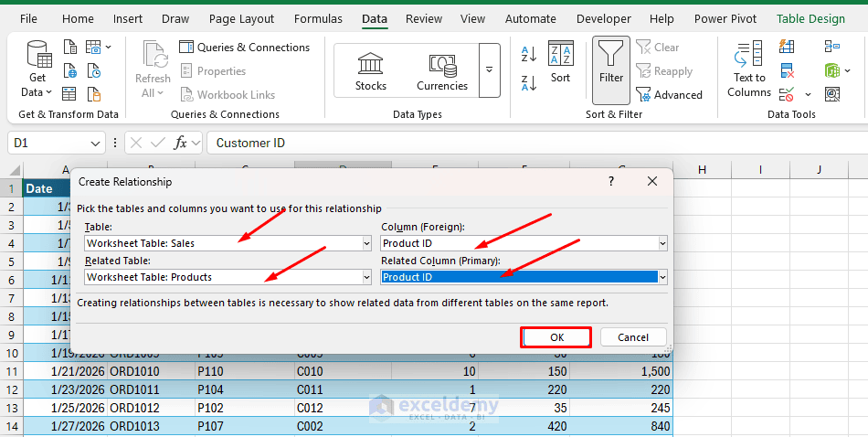Click the From Picture icon
868x437 pixels.
[93, 47]
